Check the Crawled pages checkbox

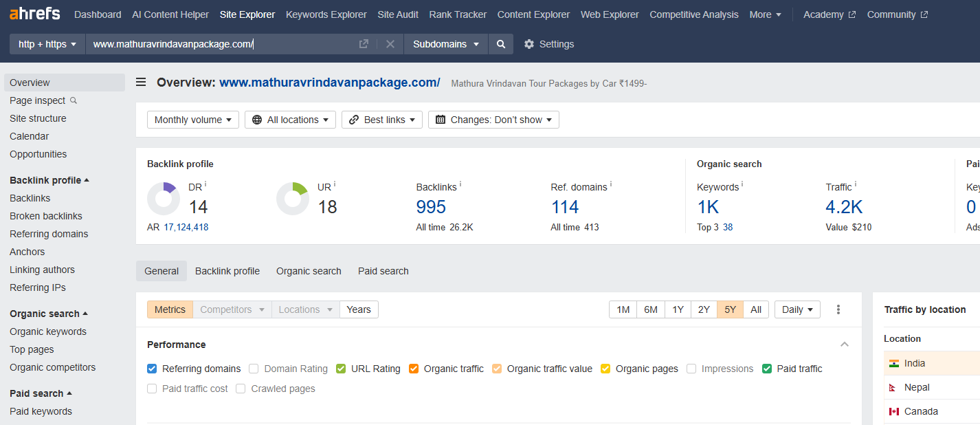pyautogui.click(x=241, y=389)
